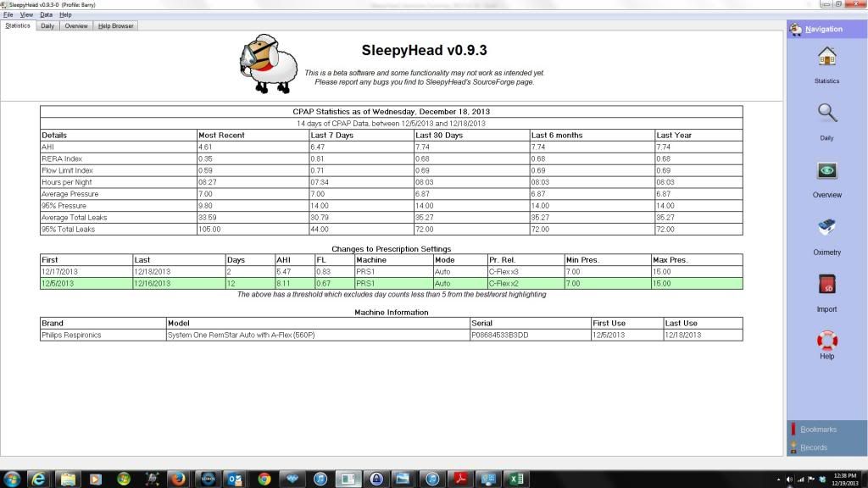The width and height of the screenshot is (868, 488).
Task: Open the View menu
Action: coord(26,15)
